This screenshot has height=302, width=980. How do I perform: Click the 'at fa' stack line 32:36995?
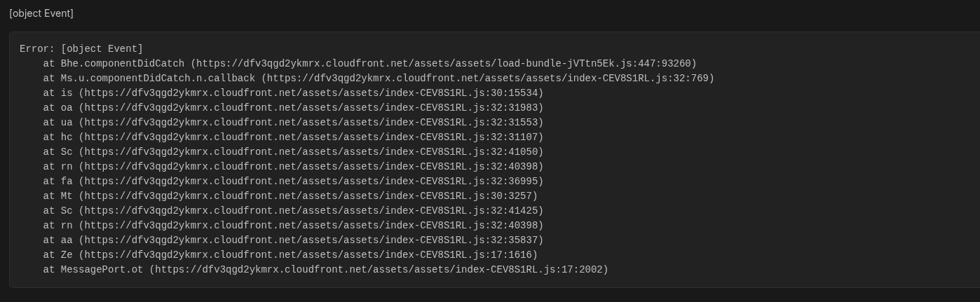click(293, 181)
